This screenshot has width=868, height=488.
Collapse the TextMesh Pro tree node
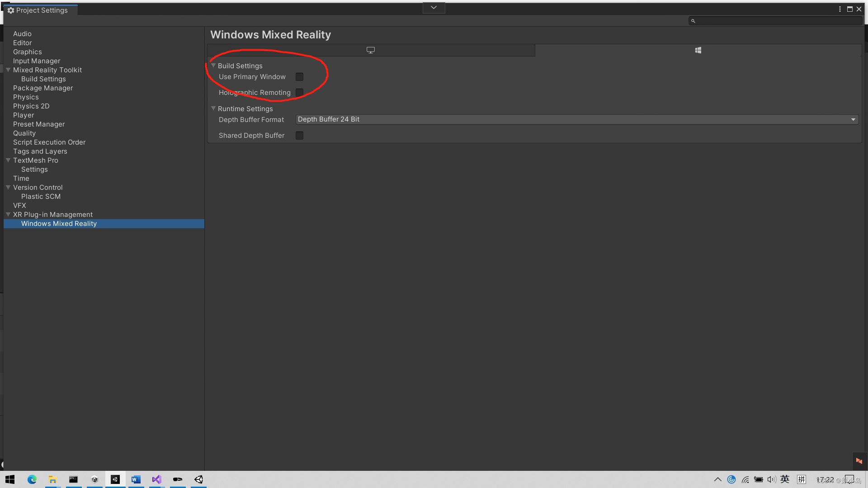(8, 160)
